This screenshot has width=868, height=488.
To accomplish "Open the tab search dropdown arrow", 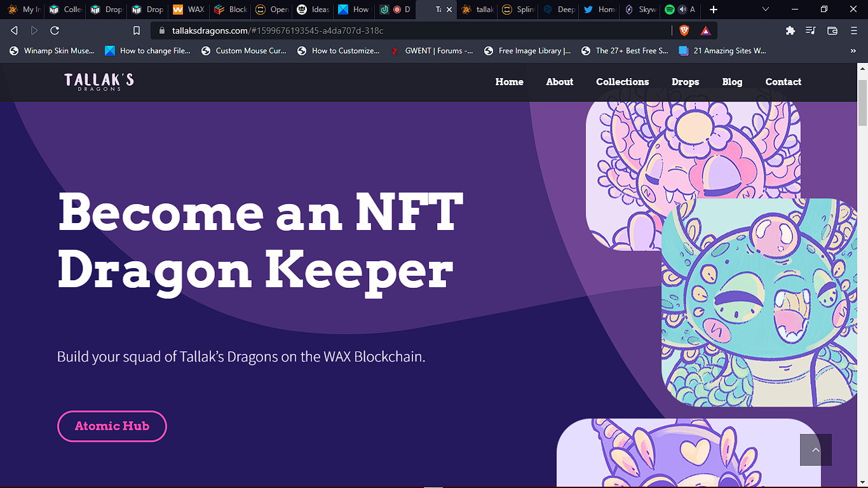I will point(766,10).
